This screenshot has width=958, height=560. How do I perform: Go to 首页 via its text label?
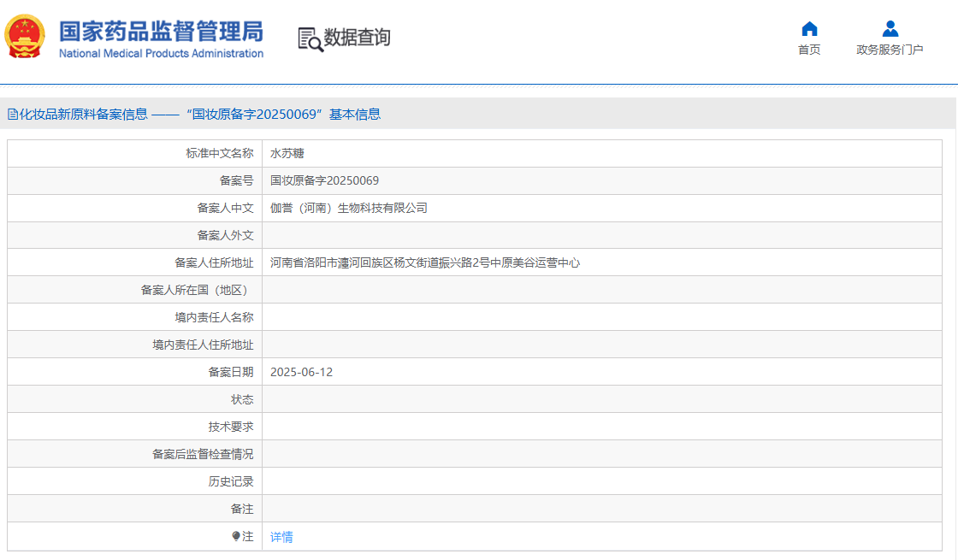pyautogui.click(x=809, y=50)
